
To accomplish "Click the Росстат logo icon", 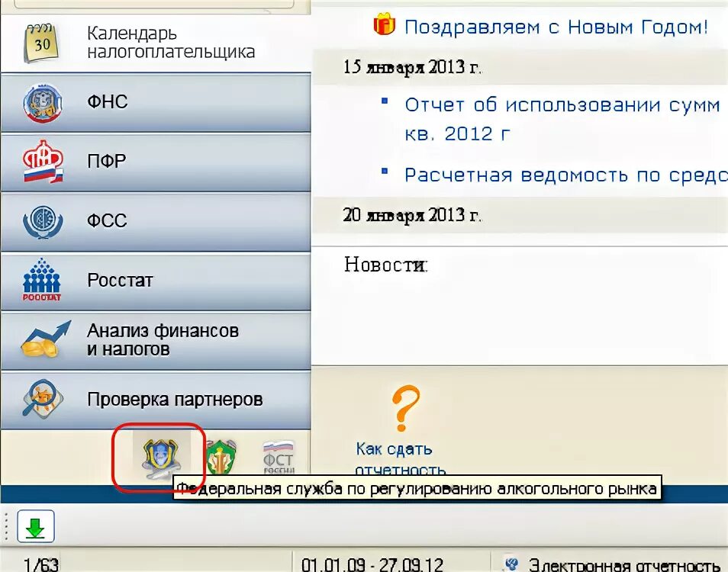I will [42, 280].
